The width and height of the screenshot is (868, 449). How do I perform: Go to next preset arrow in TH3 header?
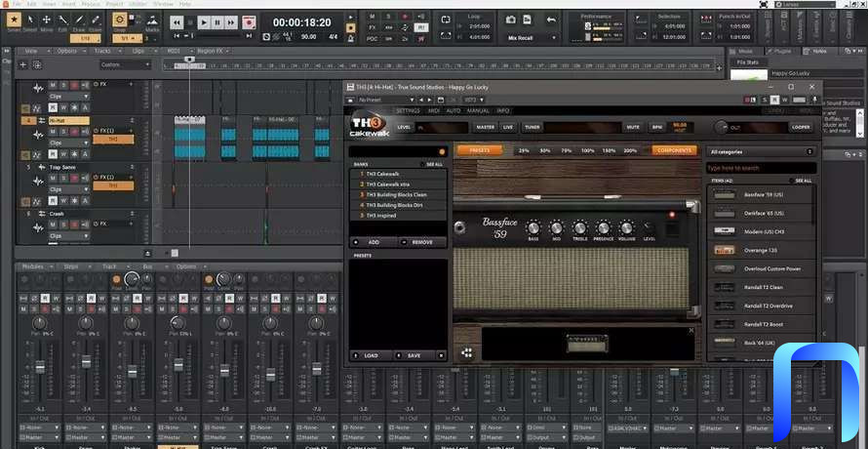tap(430, 100)
